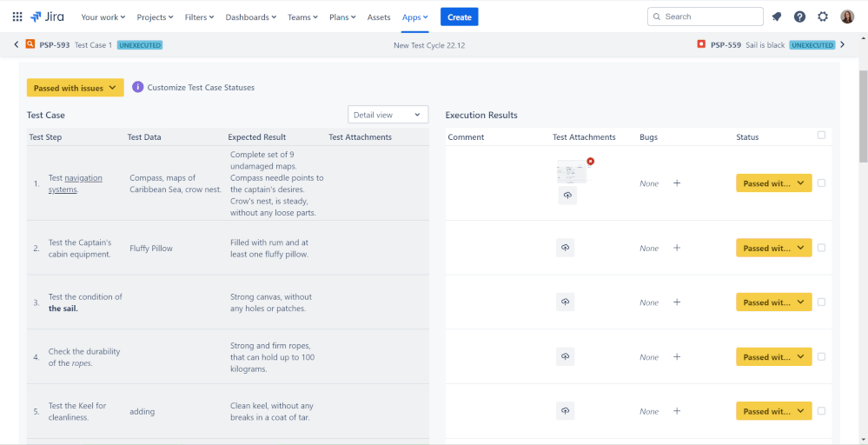Screen dimensions: 868x445
Task: Open the app switcher grid icon
Action: (x=17, y=17)
